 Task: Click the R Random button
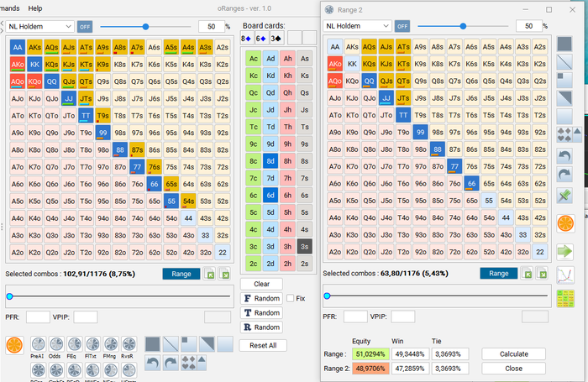(261, 327)
